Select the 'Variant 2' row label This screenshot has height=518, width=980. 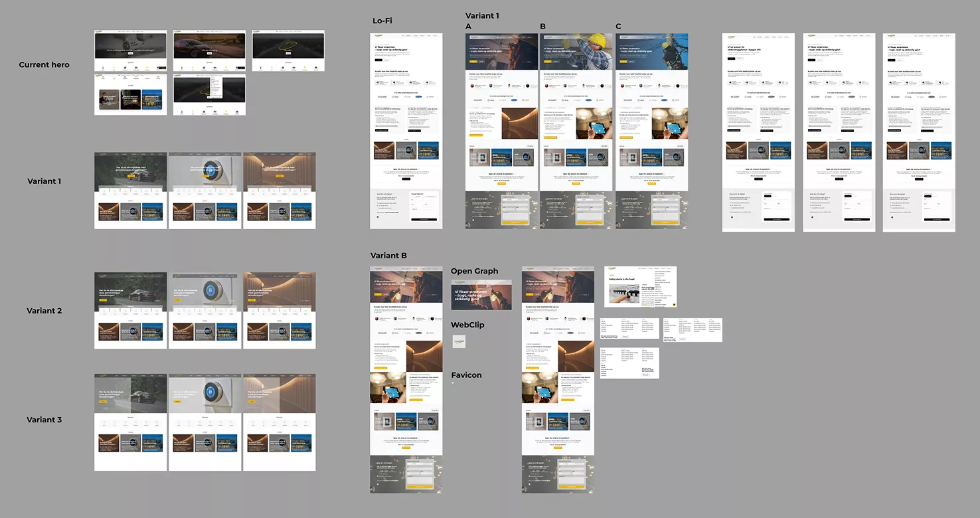44,311
